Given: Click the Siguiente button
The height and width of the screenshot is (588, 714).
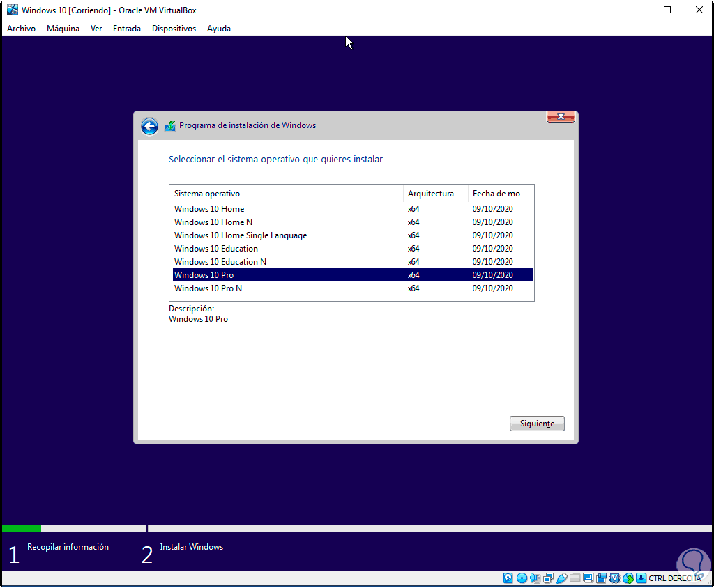Looking at the screenshot, I should point(537,424).
